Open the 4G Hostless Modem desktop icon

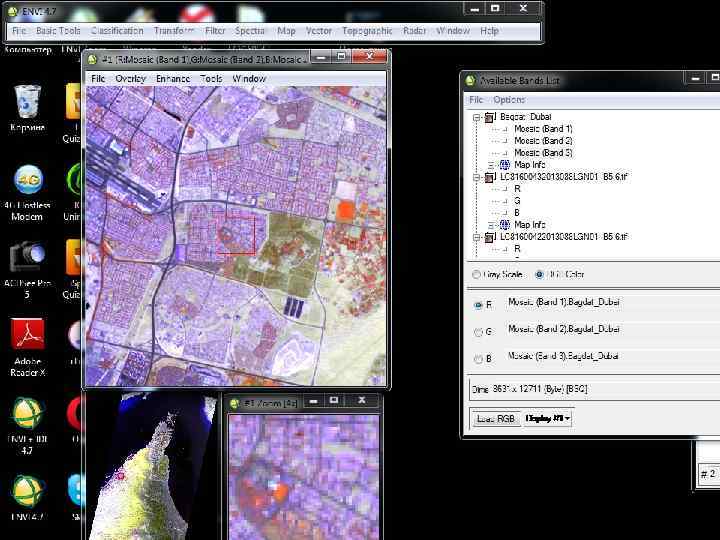pyautogui.click(x=28, y=180)
